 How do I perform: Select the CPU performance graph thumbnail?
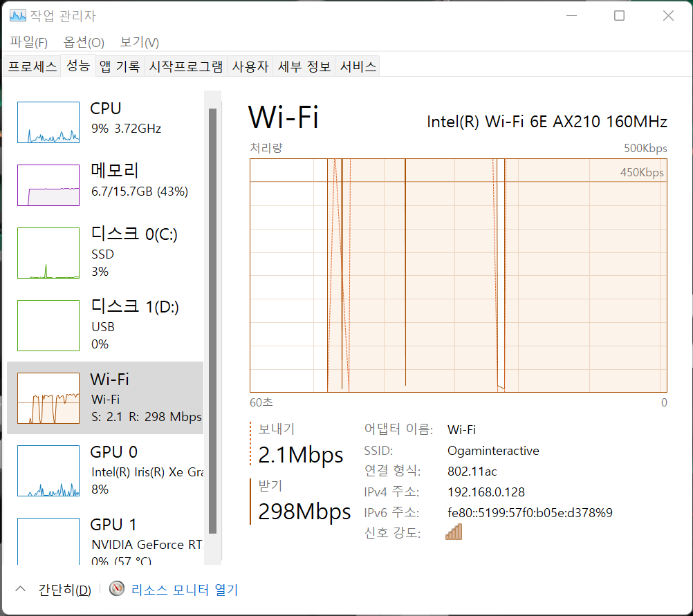click(x=48, y=122)
